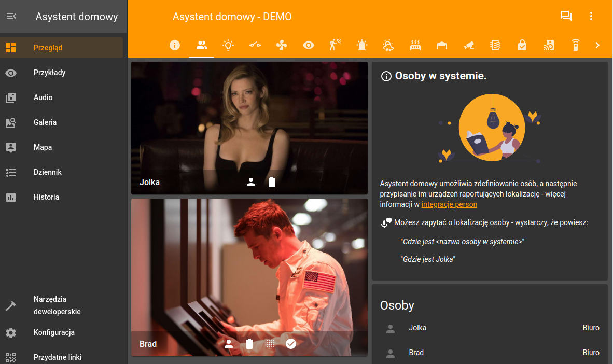Click the voice microphone icon in info card
The height and width of the screenshot is (364, 613).
[386, 223]
